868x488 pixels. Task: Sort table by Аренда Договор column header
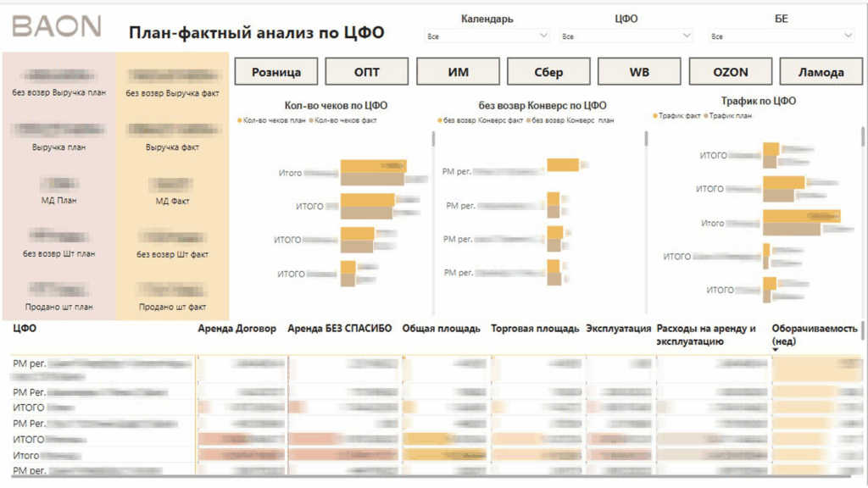click(x=236, y=329)
